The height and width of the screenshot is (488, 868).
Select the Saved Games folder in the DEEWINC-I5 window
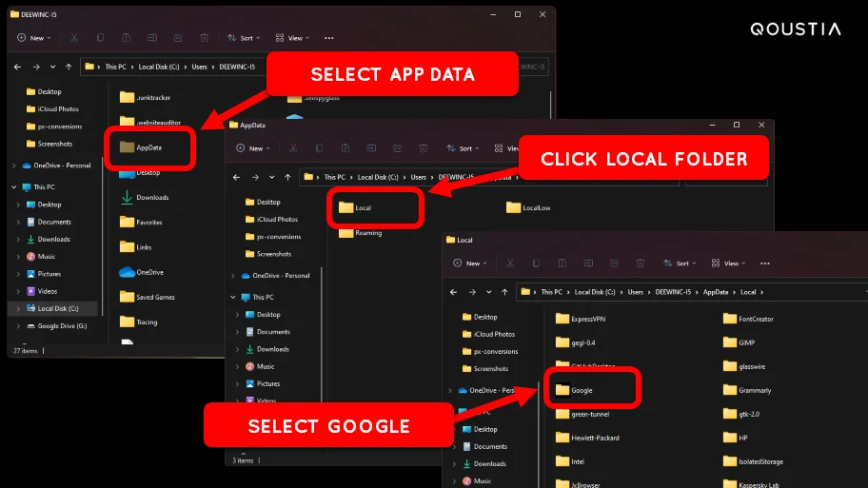coord(148,297)
